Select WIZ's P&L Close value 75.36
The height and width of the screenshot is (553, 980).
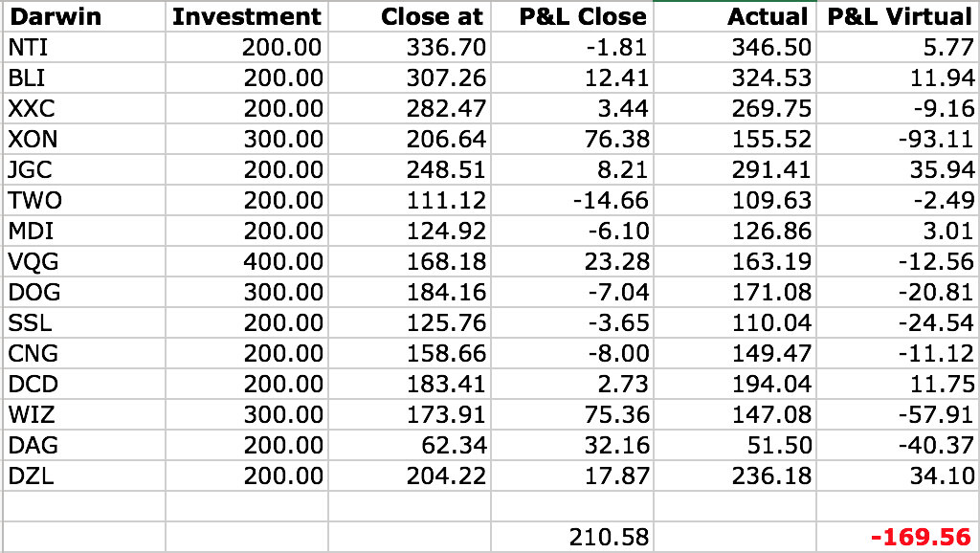click(616, 415)
